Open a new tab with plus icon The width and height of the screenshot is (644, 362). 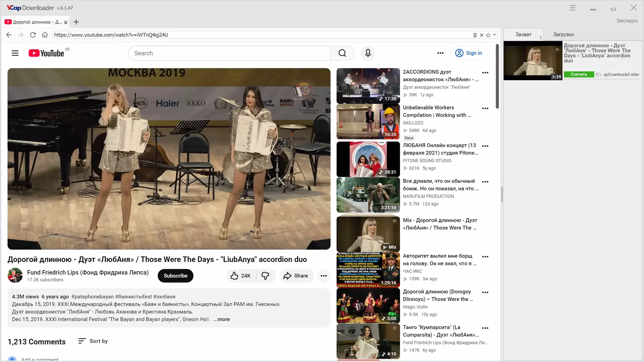pos(76,22)
